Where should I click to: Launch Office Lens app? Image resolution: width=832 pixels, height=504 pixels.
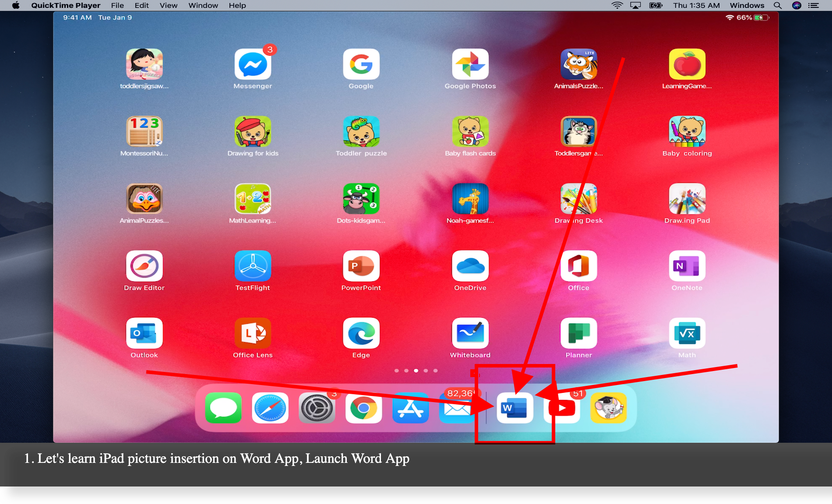coord(253,333)
